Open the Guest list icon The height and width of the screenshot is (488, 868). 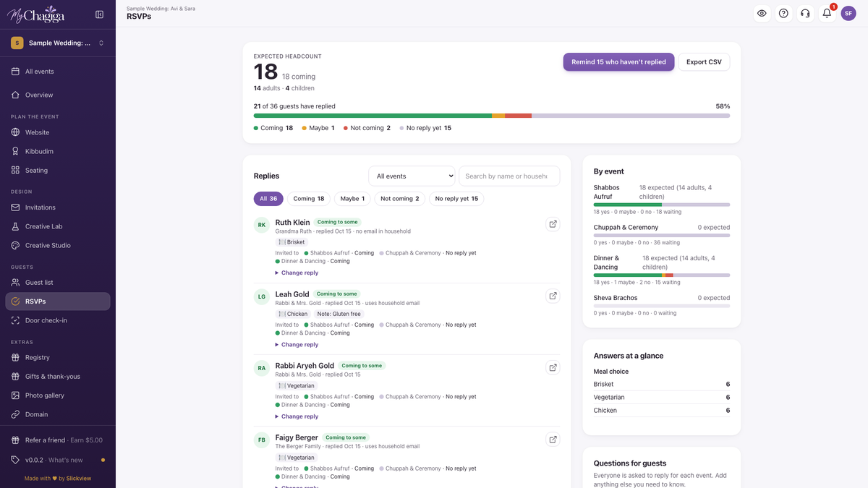point(16,283)
